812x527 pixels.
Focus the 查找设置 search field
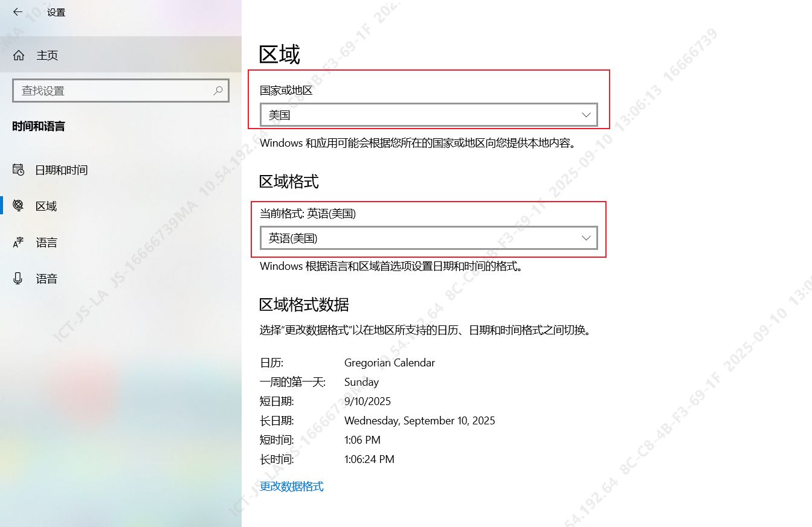(x=115, y=91)
